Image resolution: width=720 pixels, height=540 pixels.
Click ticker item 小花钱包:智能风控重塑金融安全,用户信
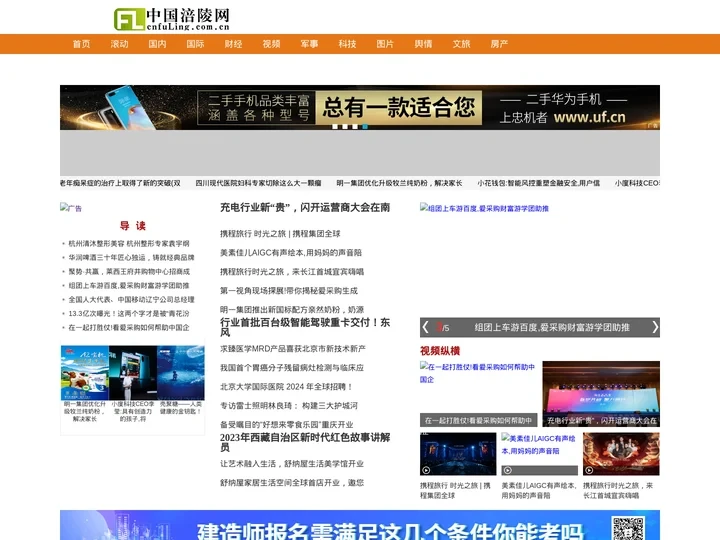539,183
